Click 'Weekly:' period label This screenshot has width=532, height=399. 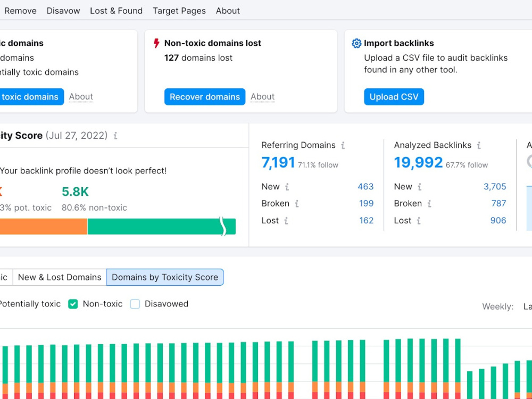498,307
